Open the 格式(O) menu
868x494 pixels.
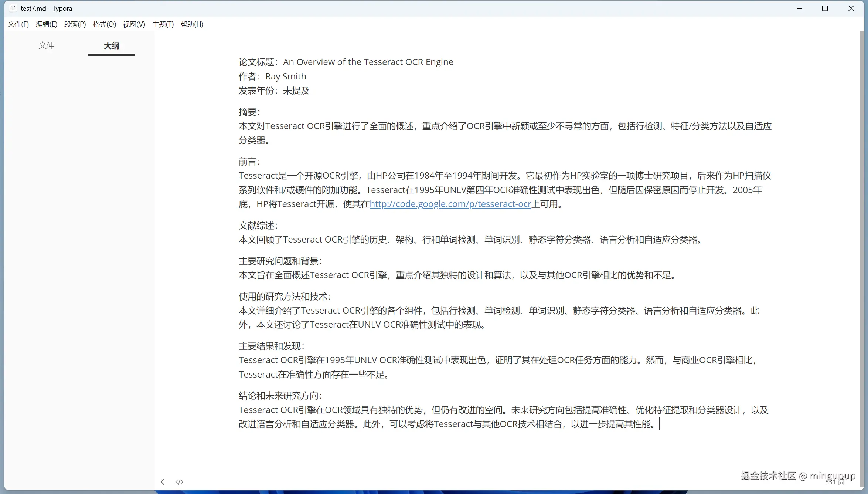[105, 24]
